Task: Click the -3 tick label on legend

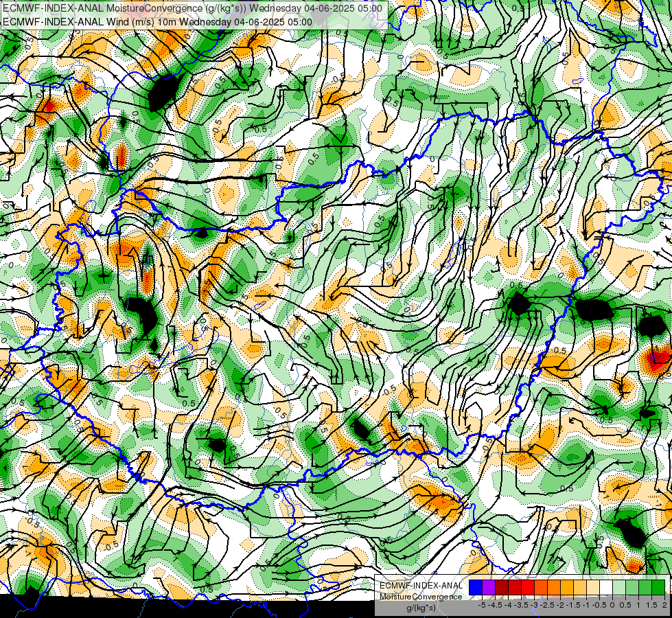Action: (534, 605)
